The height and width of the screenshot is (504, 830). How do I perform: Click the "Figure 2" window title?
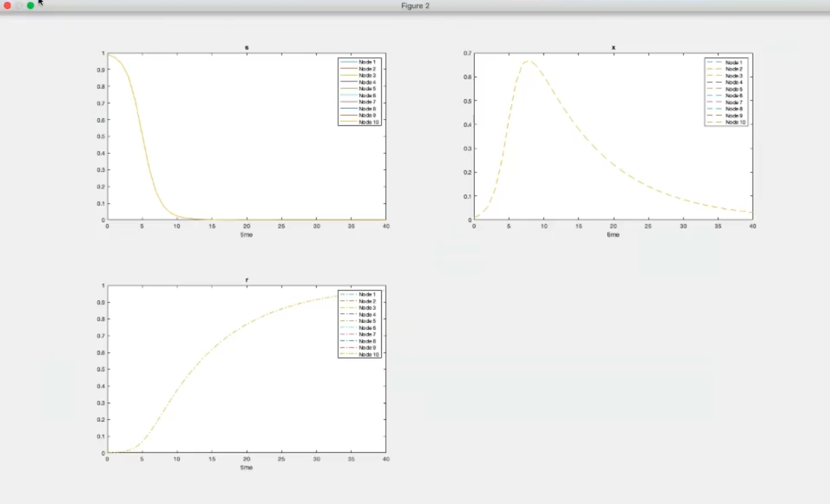pyautogui.click(x=415, y=6)
